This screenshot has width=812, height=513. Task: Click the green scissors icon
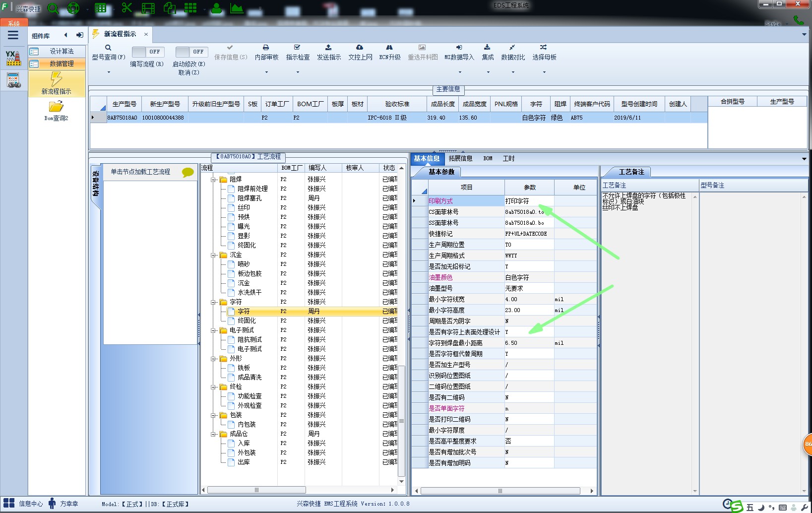coord(126,8)
